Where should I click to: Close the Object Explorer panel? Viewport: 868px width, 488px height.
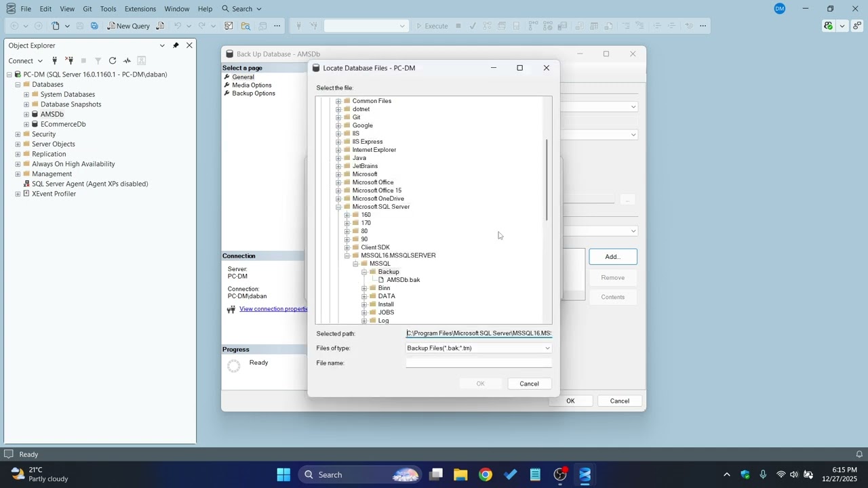click(x=189, y=45)
